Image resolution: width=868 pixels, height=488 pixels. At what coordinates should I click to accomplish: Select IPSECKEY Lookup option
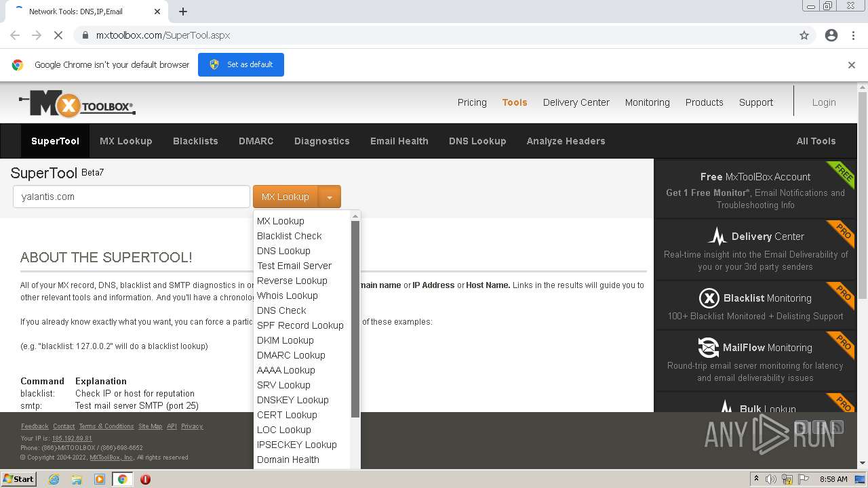[x=297, y=445]
